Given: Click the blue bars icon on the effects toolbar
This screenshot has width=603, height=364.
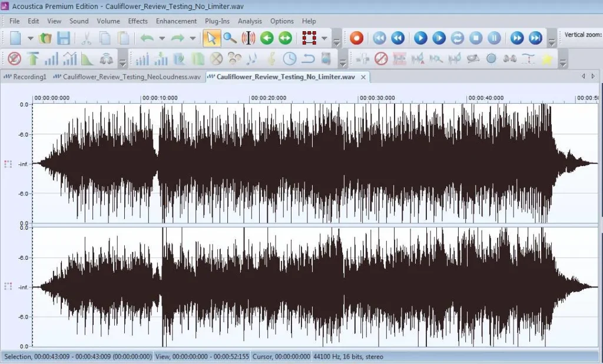Looking at the screenshot, I should [142, 59].
